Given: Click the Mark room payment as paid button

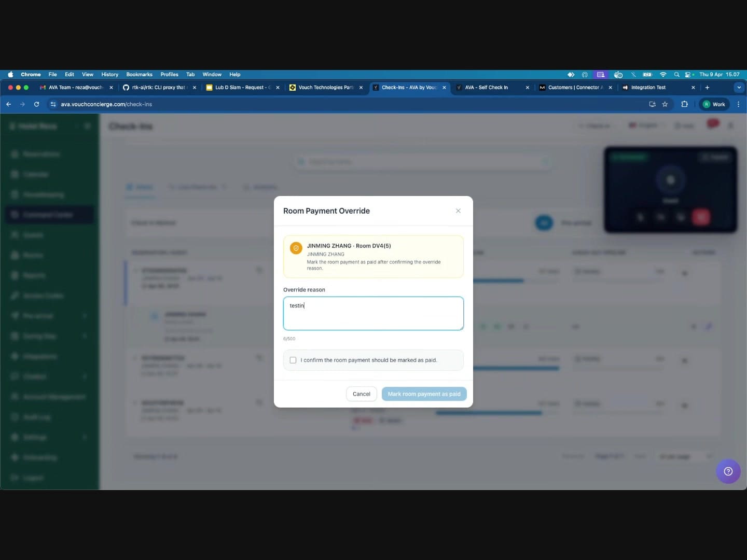Looking at the screenshot, I should [x=424, y=394].
